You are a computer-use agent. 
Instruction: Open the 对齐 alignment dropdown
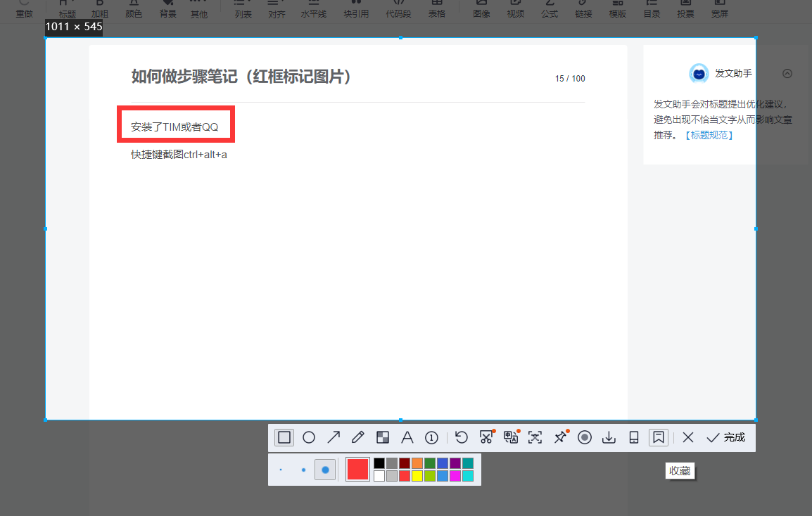coord(277,9)
